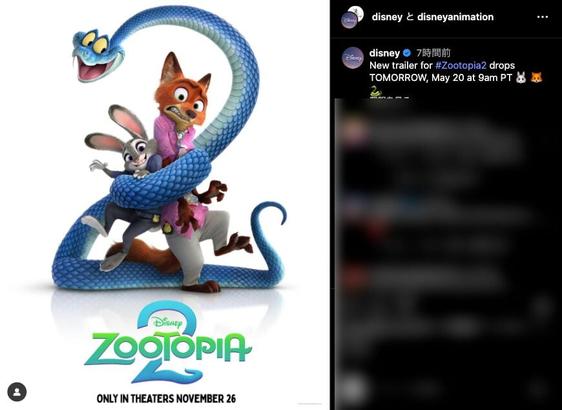This screenshot has height=410, width=562.
Task: Click the Zootopia 2 logo on poster
Action: tap(168, 343)
